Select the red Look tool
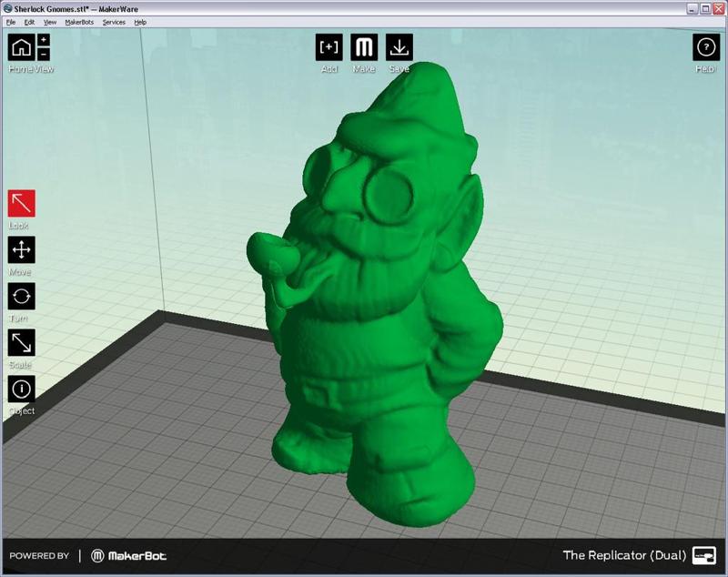The width and height of the screenshot is (728, 577). point(21,203)
